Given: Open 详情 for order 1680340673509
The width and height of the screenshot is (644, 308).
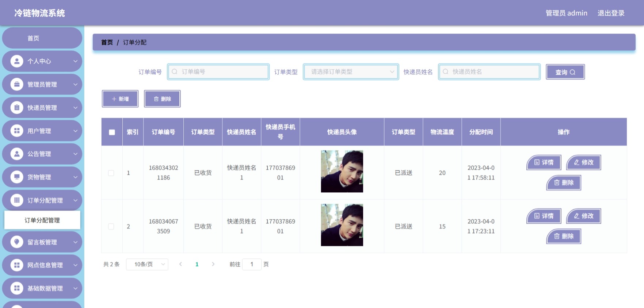Looking at the screenshot, I should (x=544, y=216).
